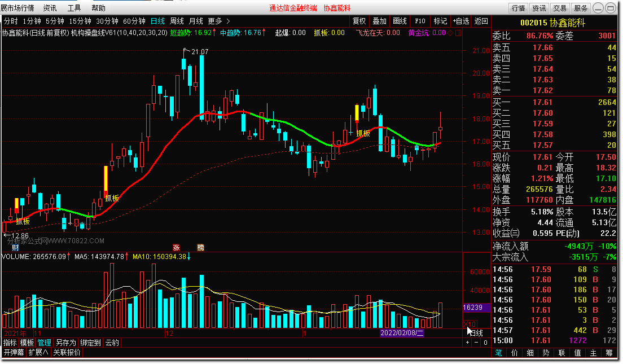Image resolution: width=623 pixels, height=364 pixels.
Task: Click the 榜 marker icon on timeline
Action: click(201, 248)
